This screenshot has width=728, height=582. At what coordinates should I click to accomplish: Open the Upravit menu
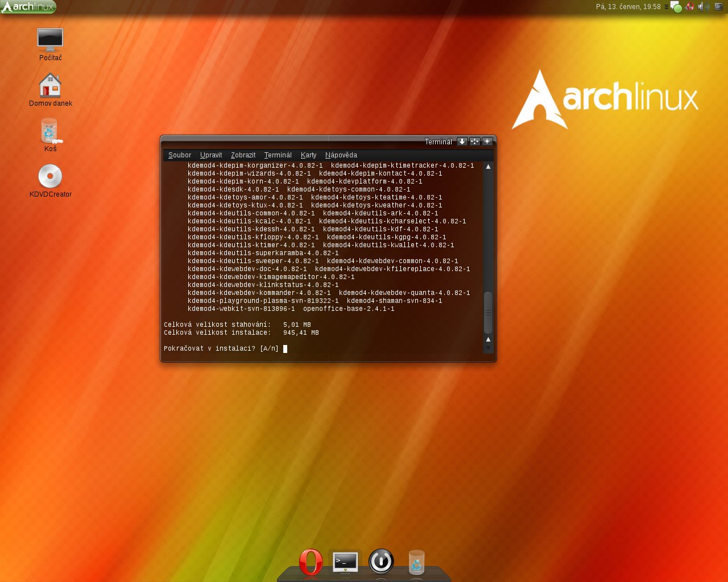pyautogui.click(x=211, y=155)
